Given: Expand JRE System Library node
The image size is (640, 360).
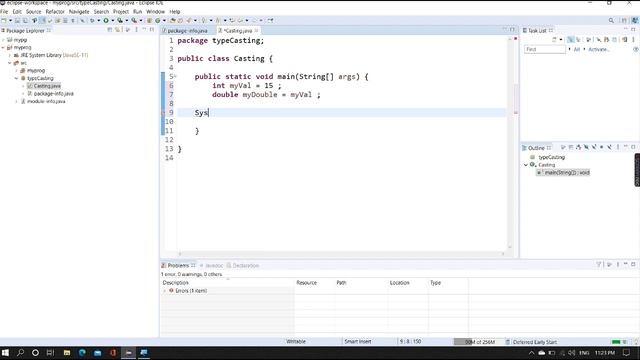Looking at the screenshot, I should coord(10,55).
